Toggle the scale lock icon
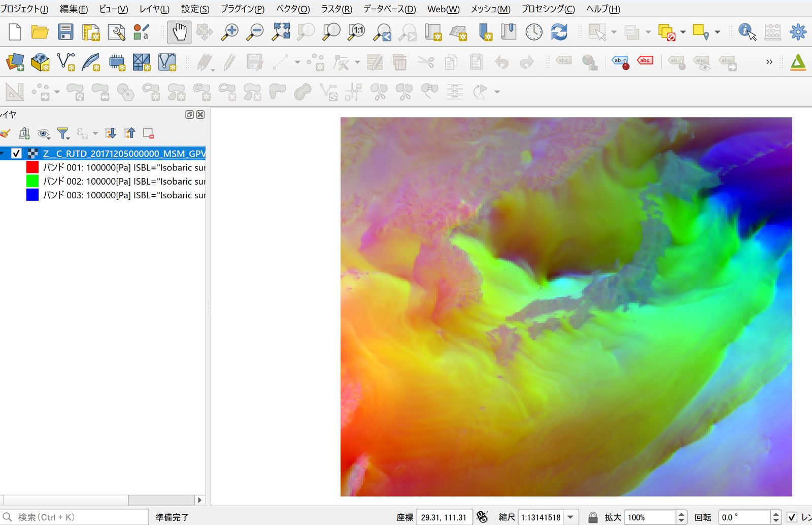The width and height of the screenshot is (812, 525). (592, 517)
